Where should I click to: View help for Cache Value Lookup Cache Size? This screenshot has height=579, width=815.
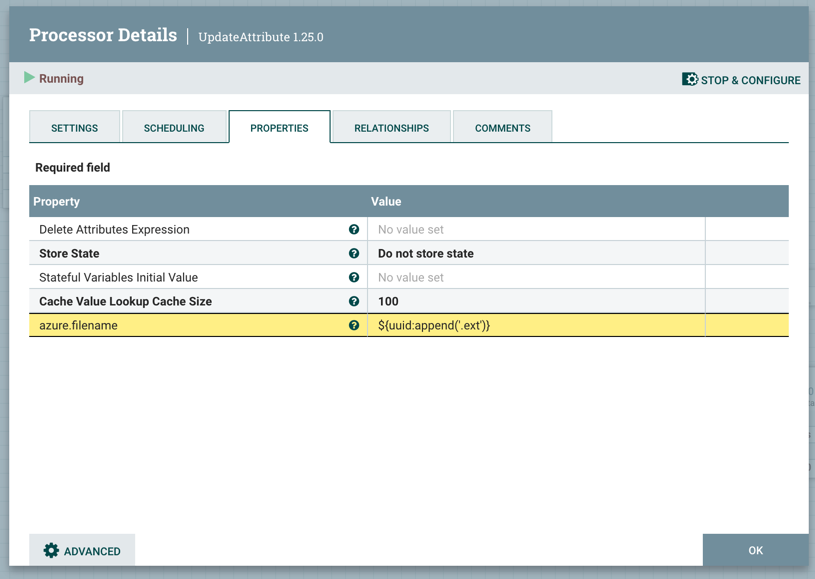click(x=354, y=301)
